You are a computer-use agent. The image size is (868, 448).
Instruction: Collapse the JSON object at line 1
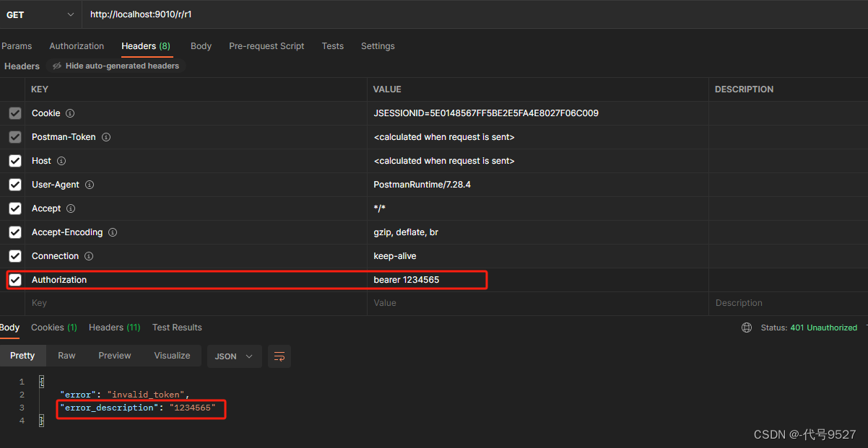click(x=41, y=382)
